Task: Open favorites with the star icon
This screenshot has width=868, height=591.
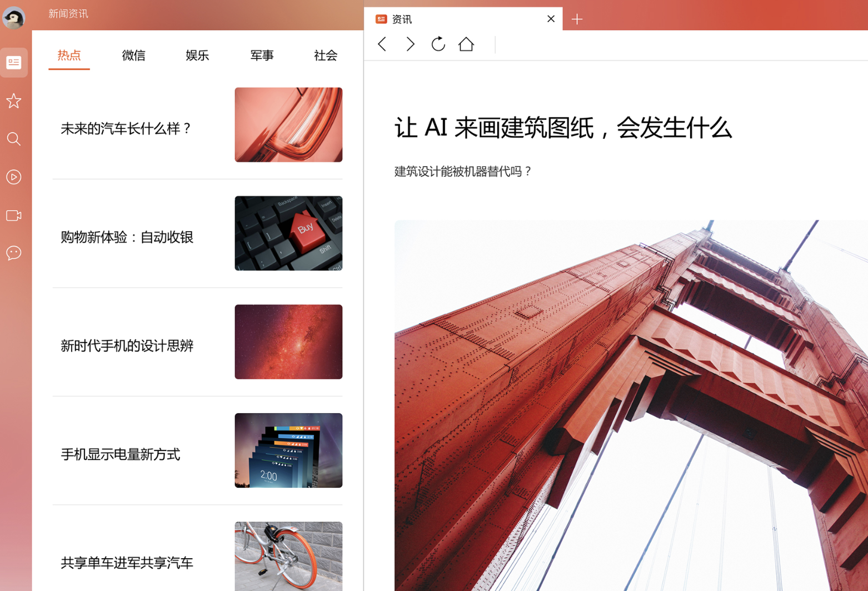Action: click(14, 101)
